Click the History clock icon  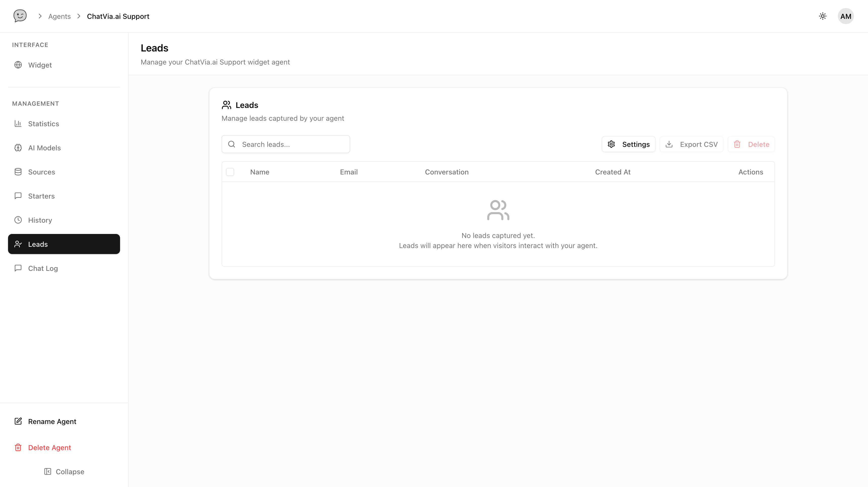click(x=18, y=220)
